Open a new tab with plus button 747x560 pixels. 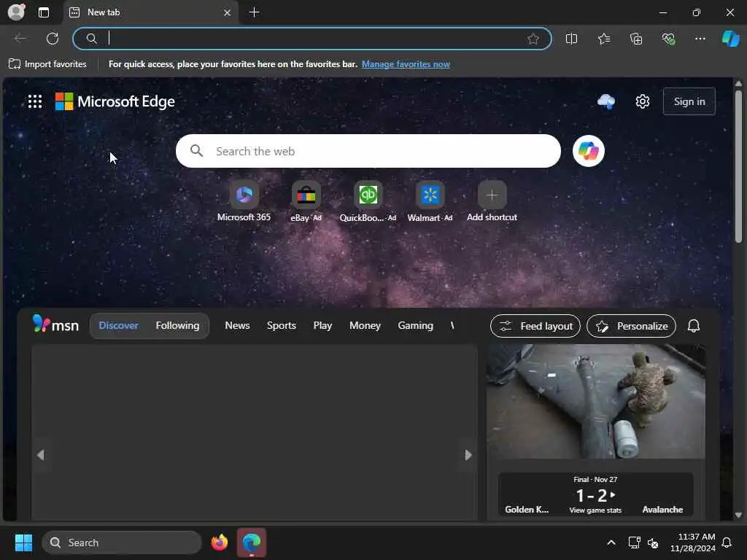[x=255, y=12]
